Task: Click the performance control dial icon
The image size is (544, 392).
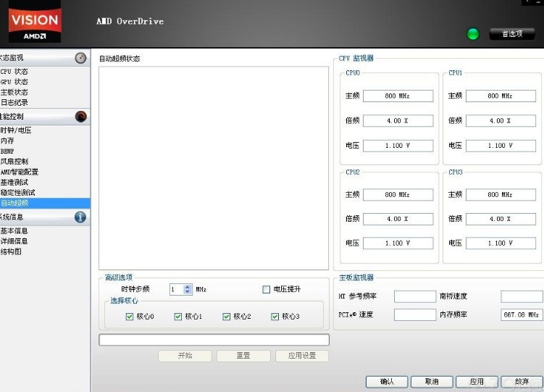Action: click(x=80, y=117)
